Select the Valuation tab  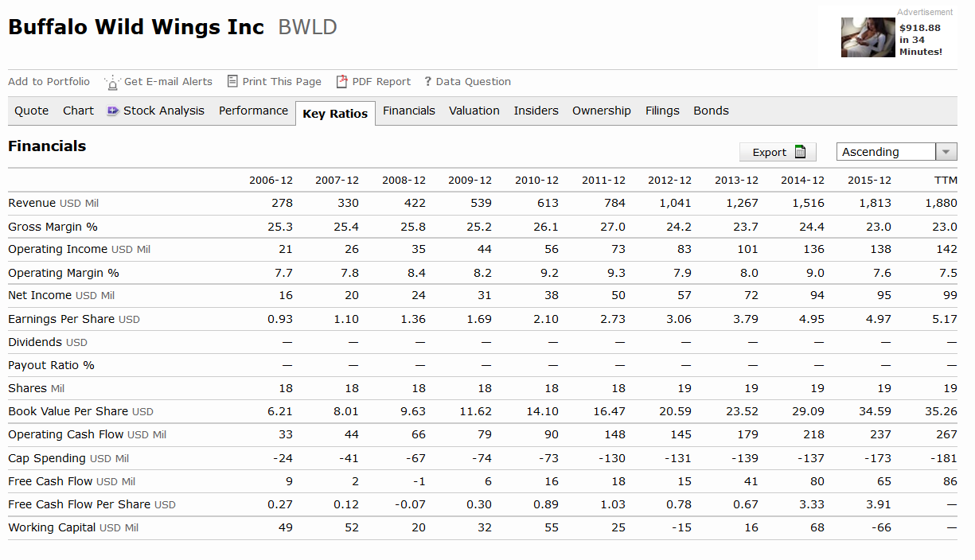click(x=474, y=111)
